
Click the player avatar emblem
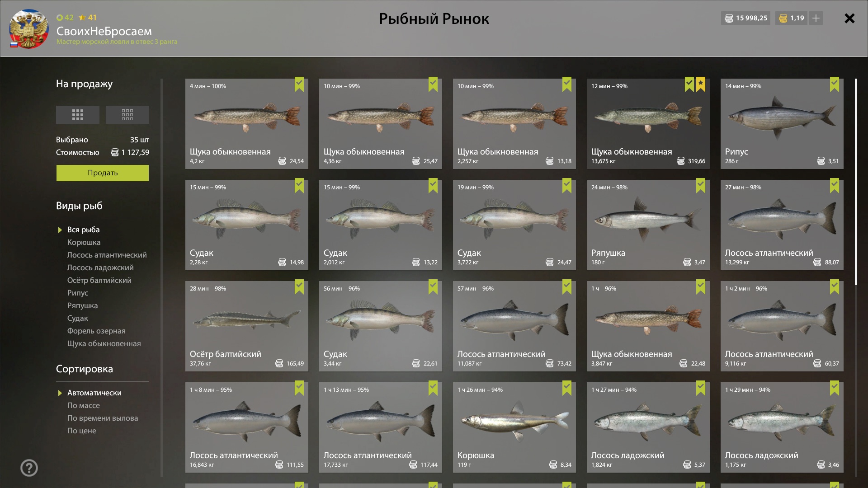[29, 29]
